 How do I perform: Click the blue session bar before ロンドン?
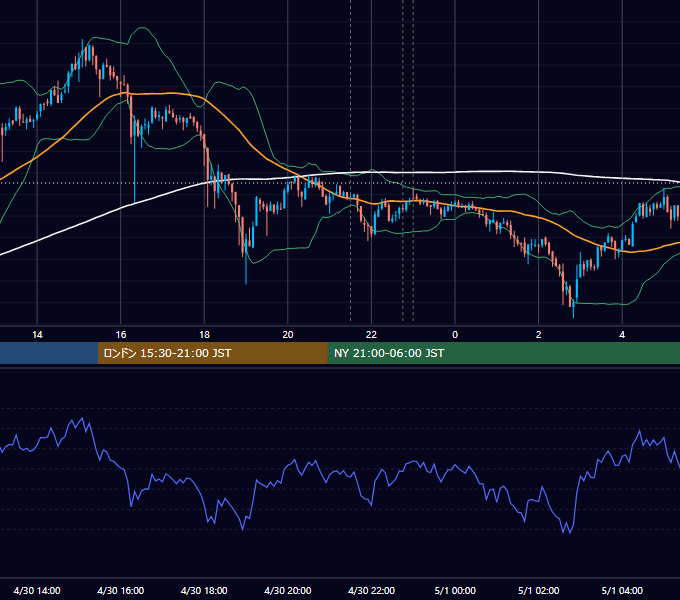click(49, 353)
